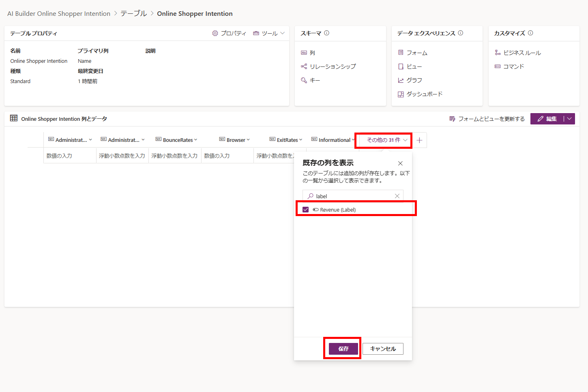This screenshot has height=392, width=588.
Task: Click the ビュー view icon
Action: pyautogui.click(x=401, y=66)
